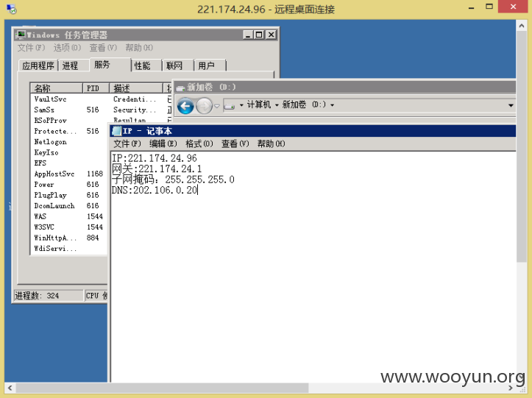The height and width of the screenshot is (398, 532).
Task: Open Task Manager 选项(O) menu
Action: coord(67,48)
